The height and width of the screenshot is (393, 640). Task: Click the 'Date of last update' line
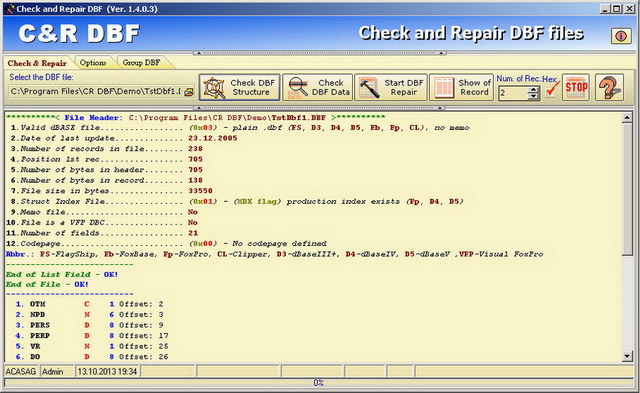(x=124, y=138)
